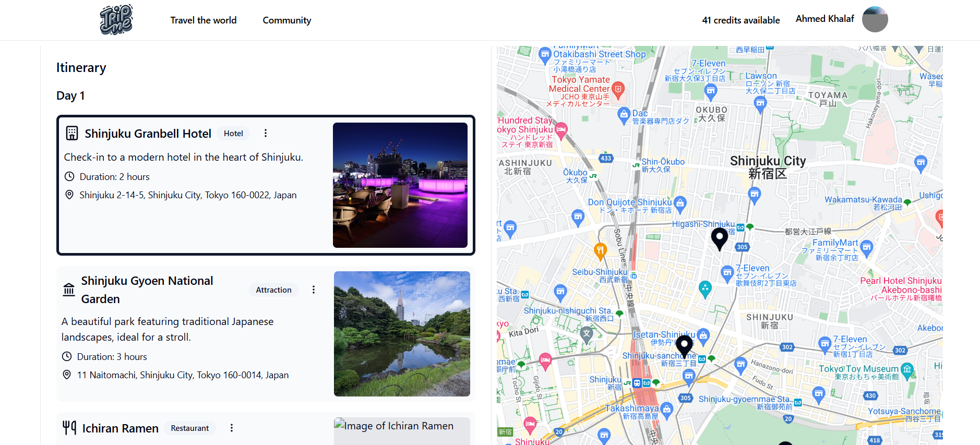Click the Otakibashi Street Shop FamilyMart pin
This screenshot has width=980, height=445.
545,54
